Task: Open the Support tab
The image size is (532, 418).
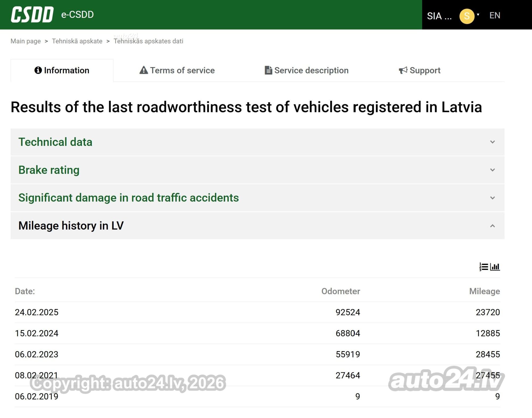Action: pos(419,70)
